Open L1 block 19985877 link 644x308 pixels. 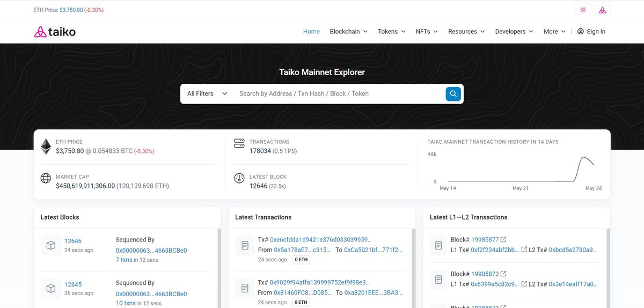click(485, 239)
